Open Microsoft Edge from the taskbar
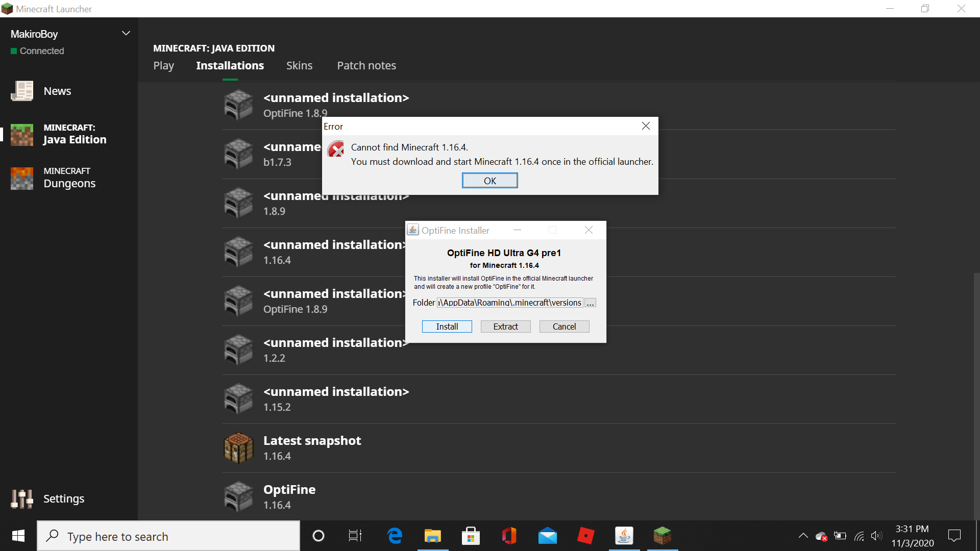980x551 pixels. click(x=395, y=536)
